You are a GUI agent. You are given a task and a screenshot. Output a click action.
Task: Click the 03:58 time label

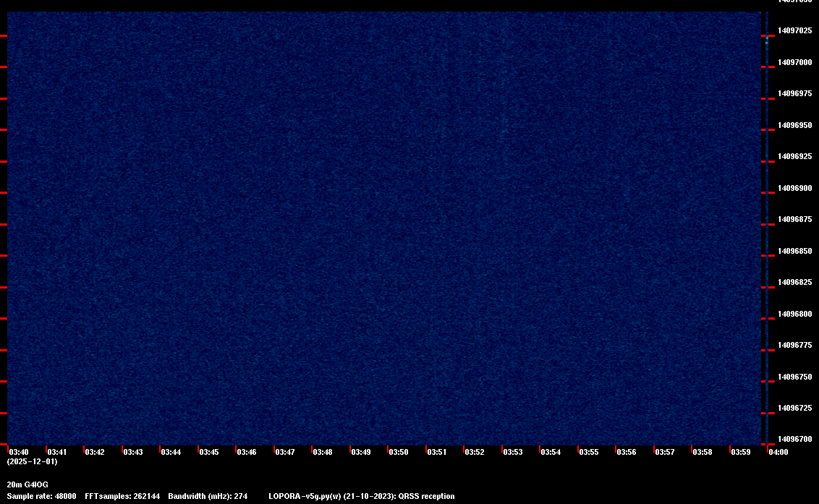pos(702,452)
